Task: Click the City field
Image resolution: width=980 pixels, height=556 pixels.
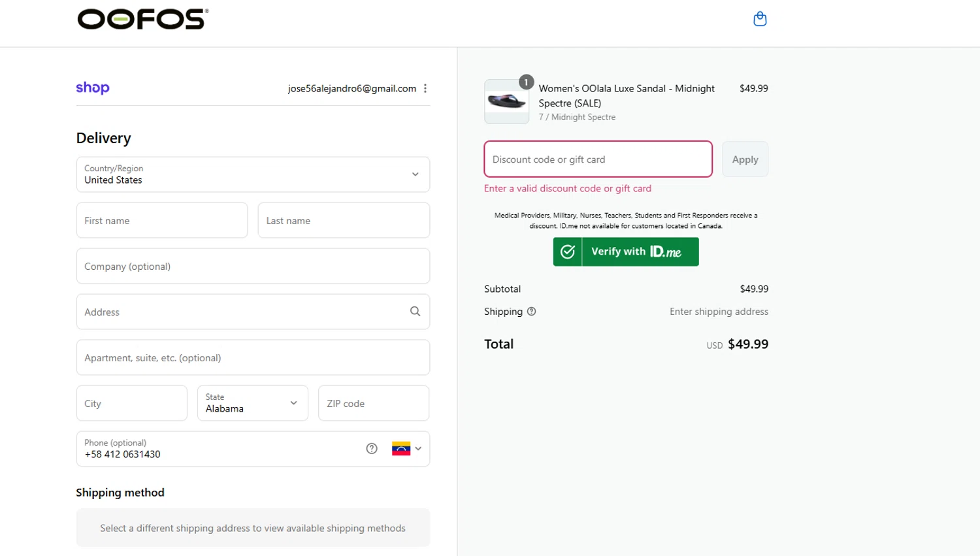Action: (132, 403)
